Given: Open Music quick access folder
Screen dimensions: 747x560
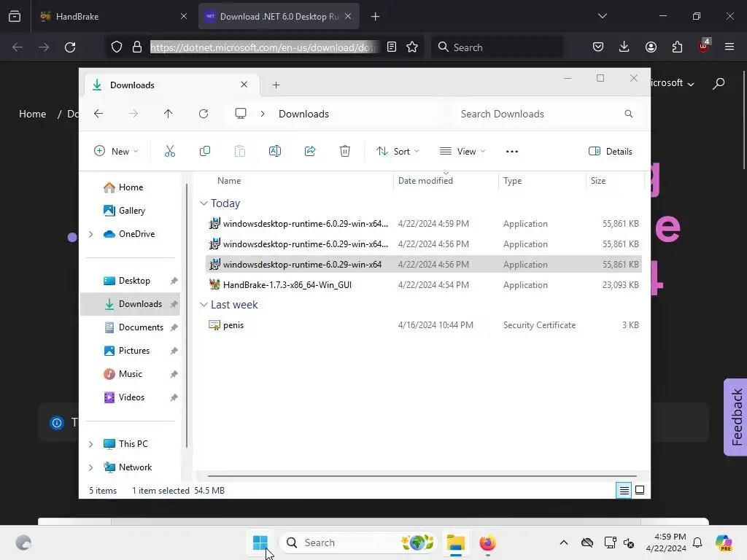Looking at the screenshot, I should [131, 374].
